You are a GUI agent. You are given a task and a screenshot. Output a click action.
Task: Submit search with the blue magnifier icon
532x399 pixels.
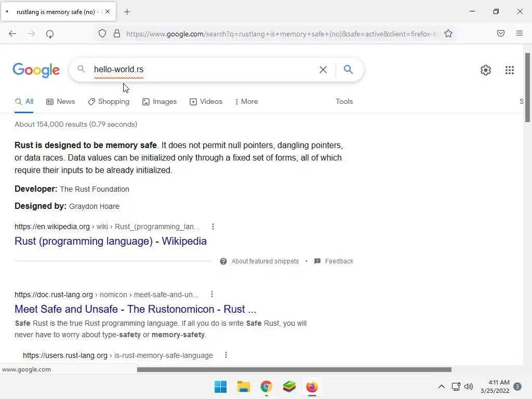pos(348,69)
